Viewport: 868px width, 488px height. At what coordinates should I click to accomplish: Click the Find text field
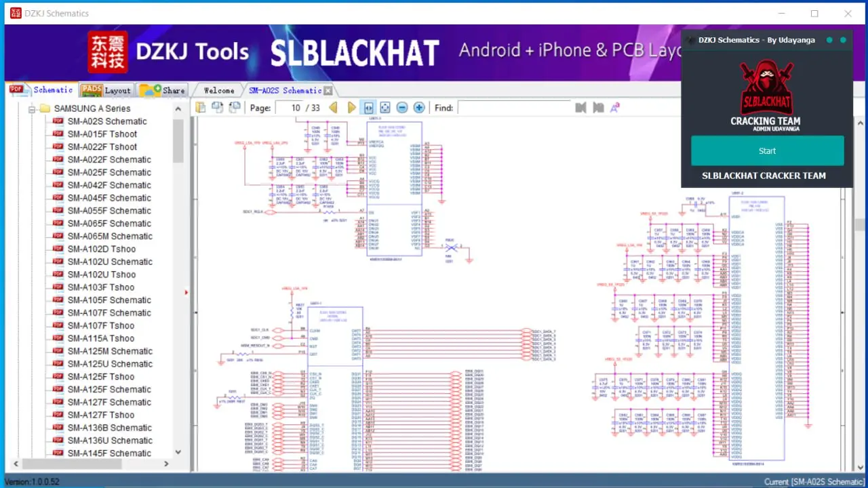point(513,108)
